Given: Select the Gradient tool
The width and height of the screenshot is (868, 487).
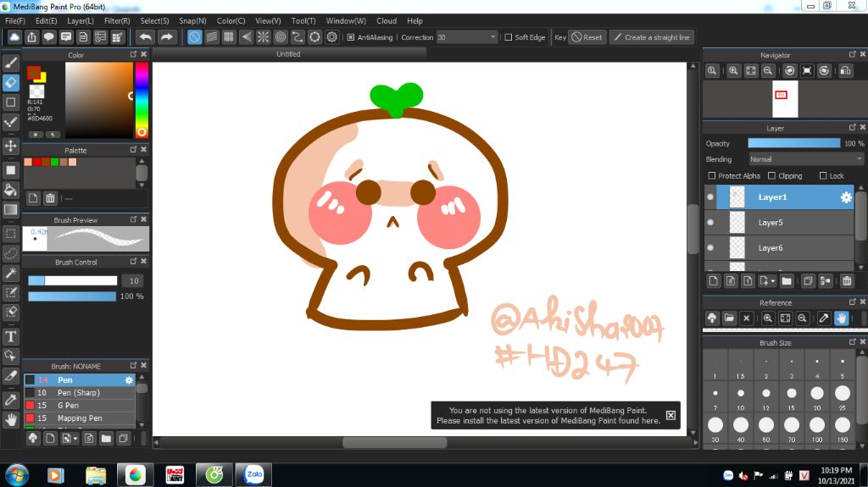Looking at the screenshot, I should coord(10,210).
